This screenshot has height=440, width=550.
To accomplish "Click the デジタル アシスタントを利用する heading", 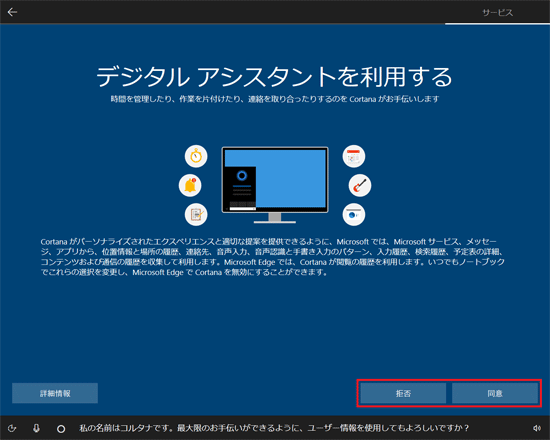I will (x=274, y=76).
